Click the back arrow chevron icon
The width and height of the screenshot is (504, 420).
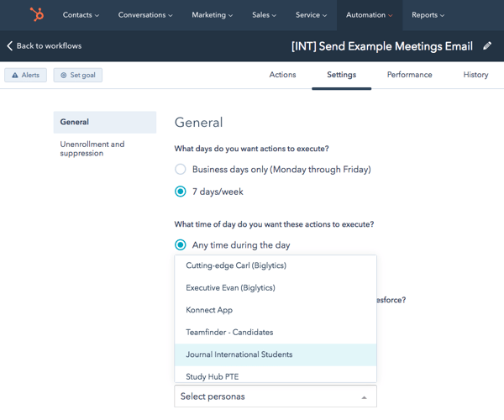tap(10, 46)
